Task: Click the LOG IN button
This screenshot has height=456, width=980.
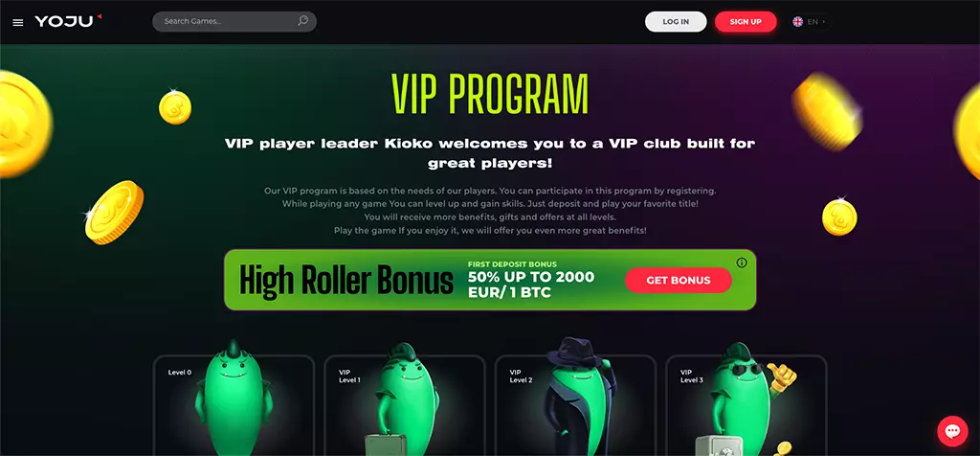Action: (x=676, y=21)
